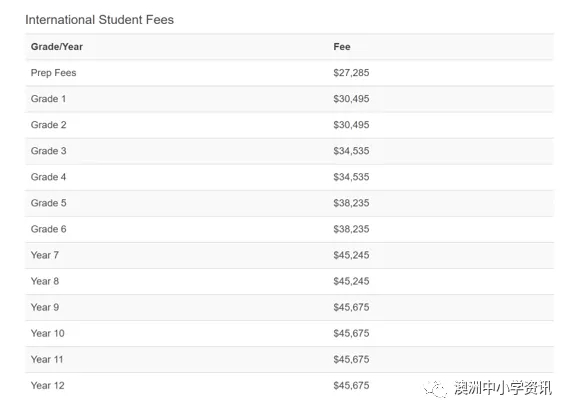The width and height of the screenshot is (570, 414).
Task: Select the Year 11 row label
Action: pos(47,359)
